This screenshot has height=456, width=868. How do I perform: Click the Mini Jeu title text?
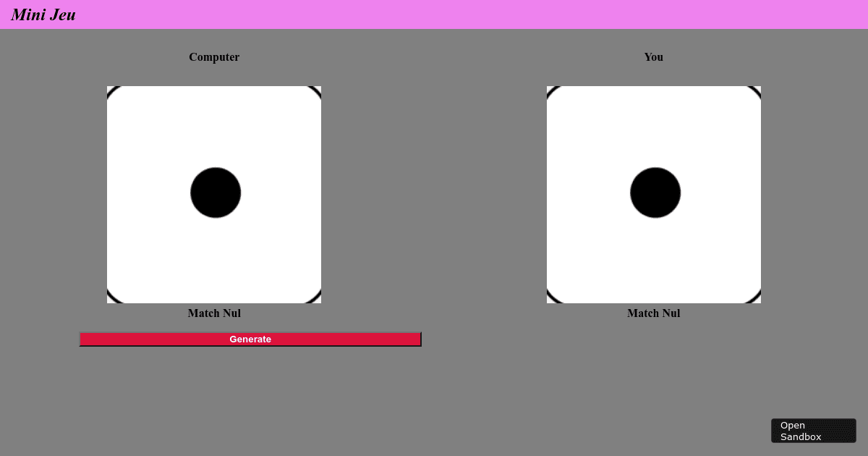click(x=43, y=14)
